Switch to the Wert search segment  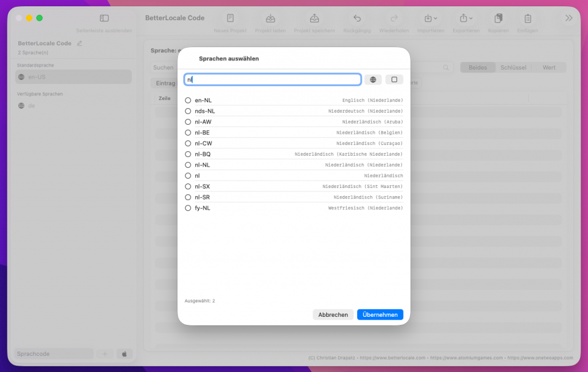[548, 67]
